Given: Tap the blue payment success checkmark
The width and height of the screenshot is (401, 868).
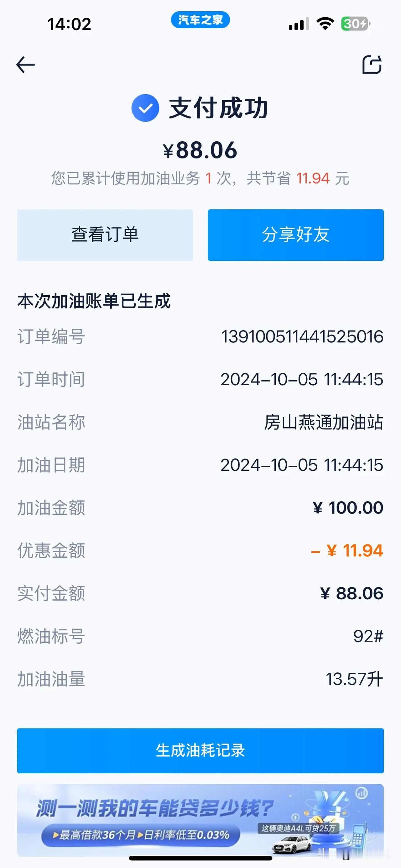Looking at the screenshot, I should (145, 108).
